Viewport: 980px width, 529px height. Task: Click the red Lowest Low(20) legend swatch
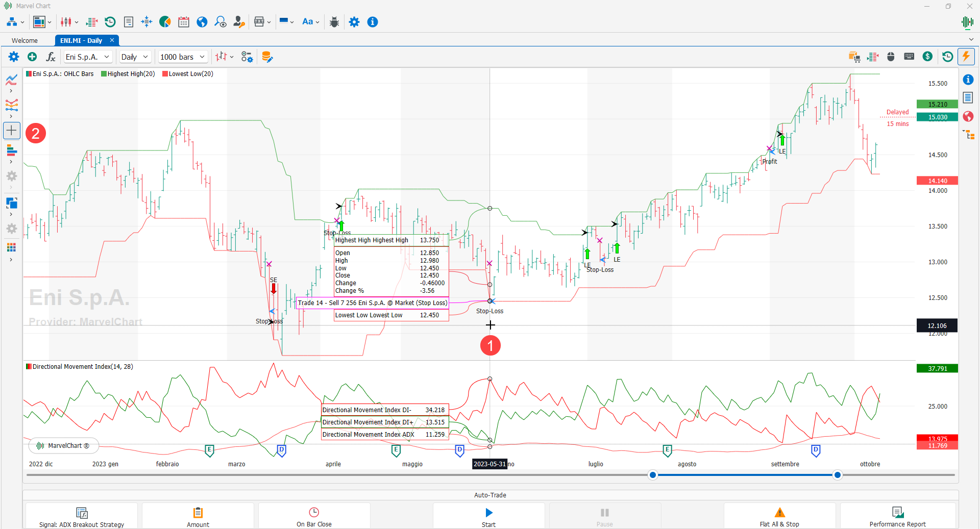click(x=165, y=74)
